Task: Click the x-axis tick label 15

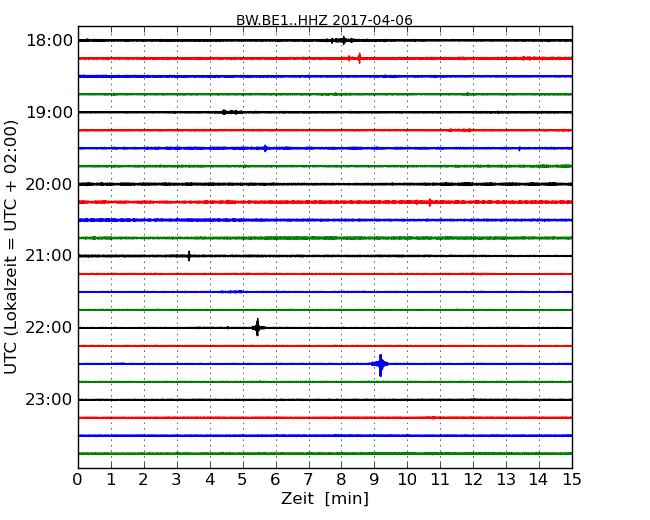Action: pos(572,480)
